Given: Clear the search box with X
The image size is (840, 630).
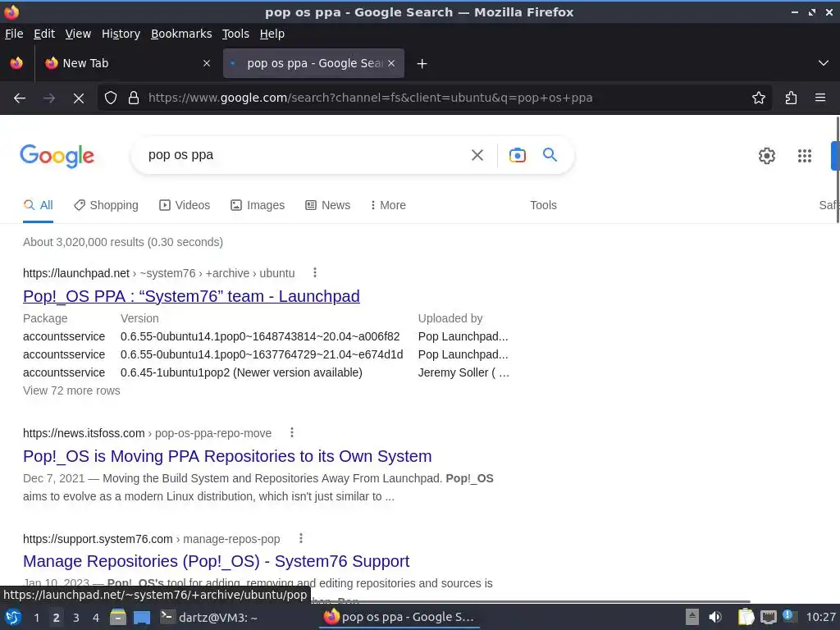Looking at the screenshot, I should (477, 155).
